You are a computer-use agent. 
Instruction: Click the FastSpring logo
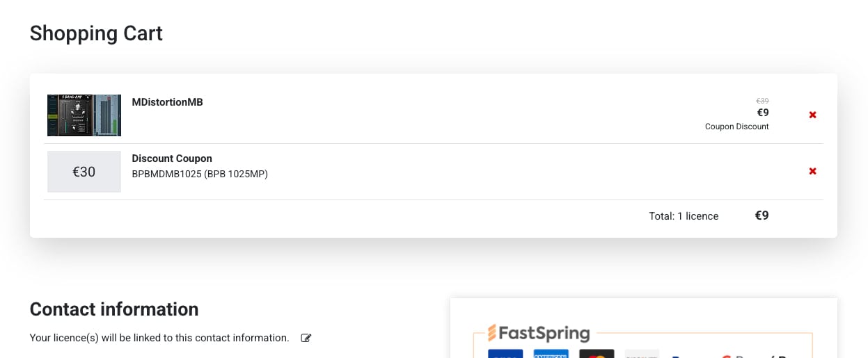click(x=539, y=333)
